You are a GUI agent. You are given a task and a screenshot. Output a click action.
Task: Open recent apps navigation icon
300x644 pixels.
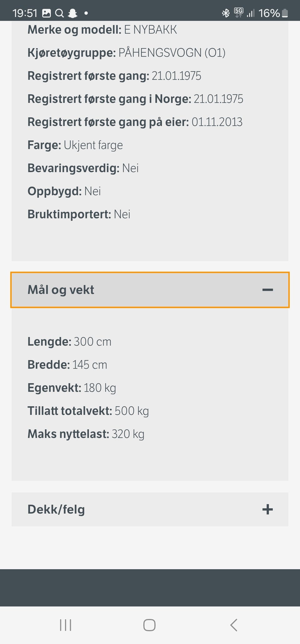click(x=66, y=625)
